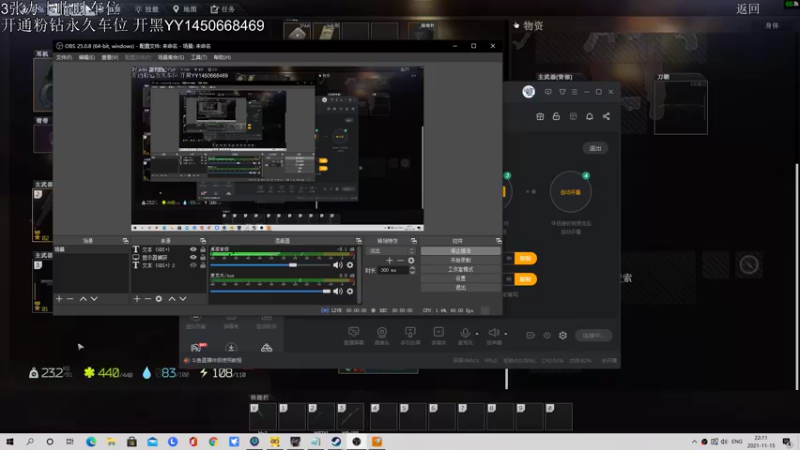Open the View menu in OBS

coord(110,58)
